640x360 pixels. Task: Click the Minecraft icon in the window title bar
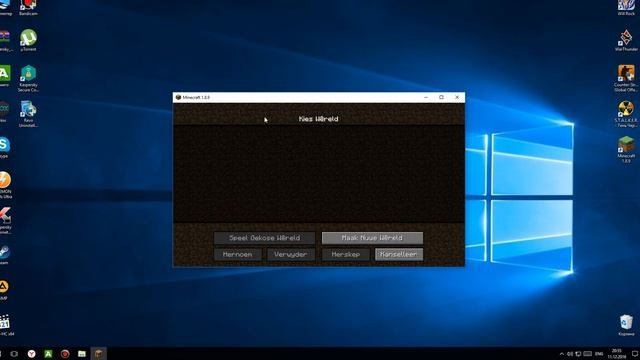tap(178, 97)
